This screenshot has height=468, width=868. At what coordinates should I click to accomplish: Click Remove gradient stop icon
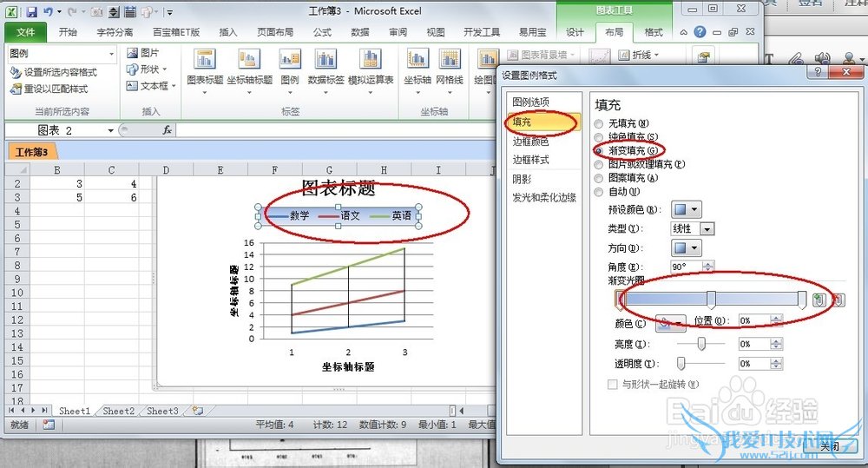838,300
